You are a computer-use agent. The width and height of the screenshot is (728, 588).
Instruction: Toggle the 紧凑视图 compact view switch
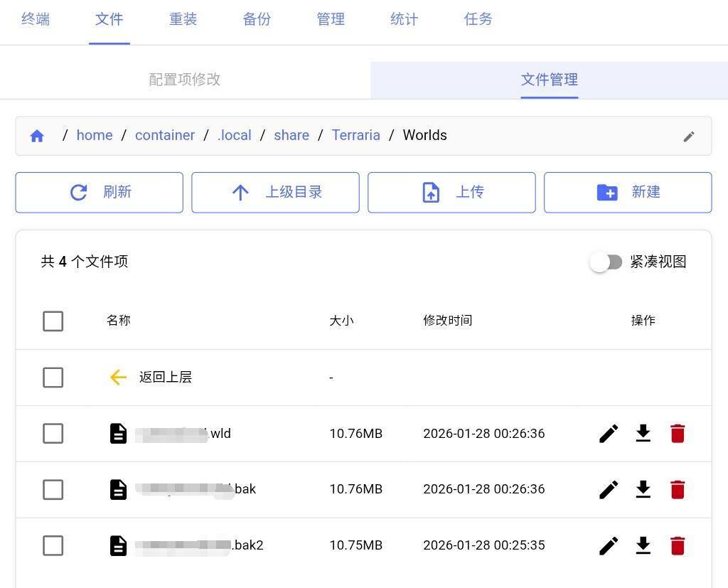(606, 262)
